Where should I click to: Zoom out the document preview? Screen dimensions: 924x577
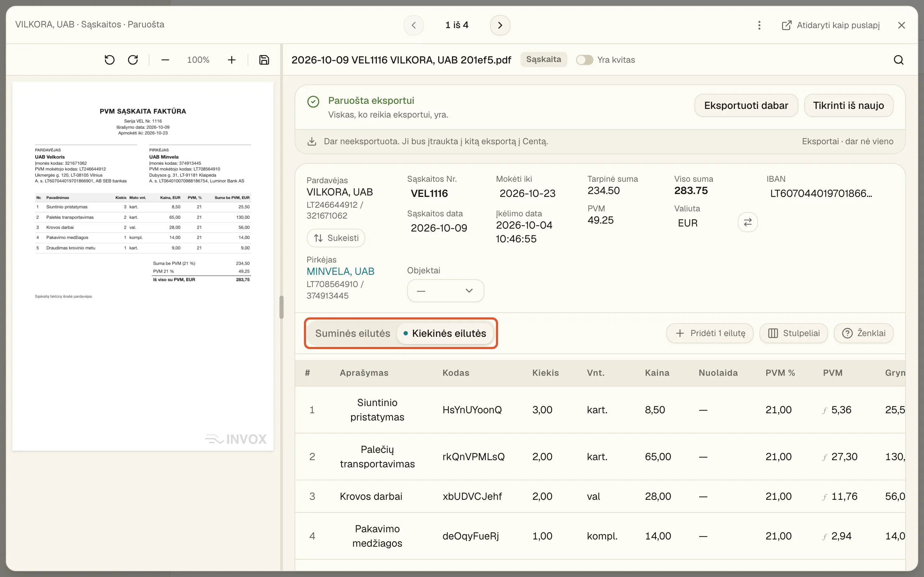click(x=165, y=60)
